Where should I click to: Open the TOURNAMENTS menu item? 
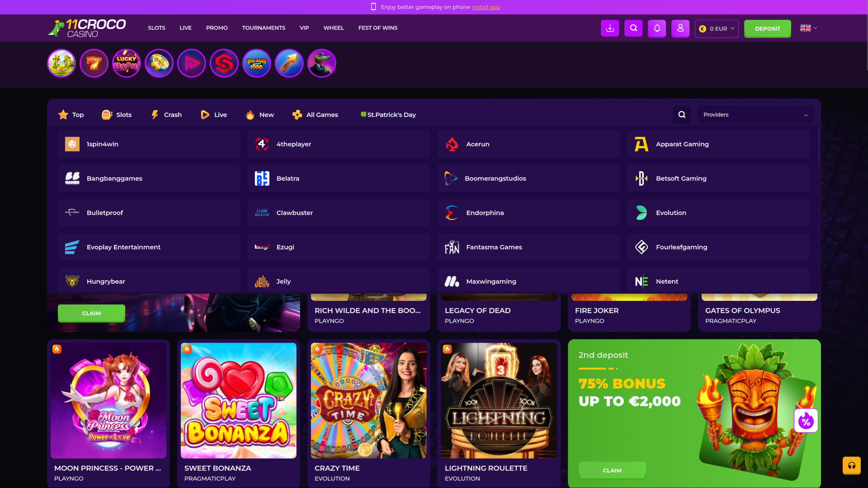pos(264,28)
